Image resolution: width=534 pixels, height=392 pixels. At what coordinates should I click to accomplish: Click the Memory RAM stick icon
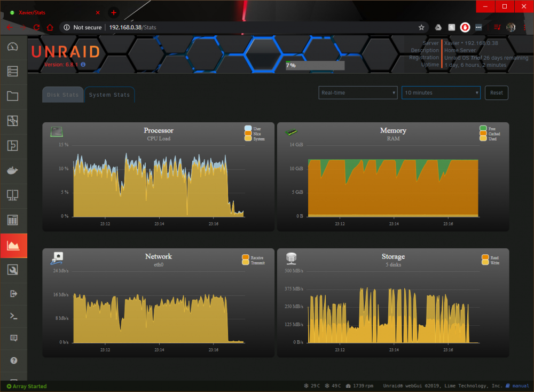click(x=291, y=132)
